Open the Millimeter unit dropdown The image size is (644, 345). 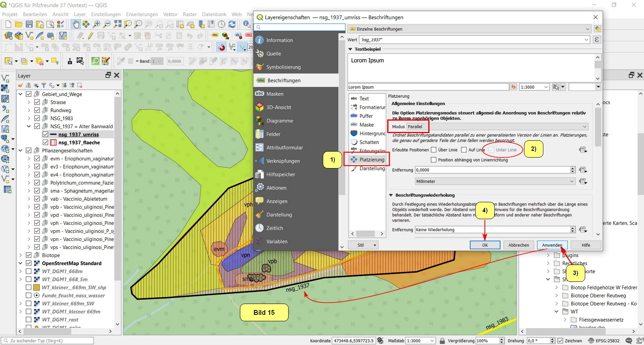pos(495,181)
